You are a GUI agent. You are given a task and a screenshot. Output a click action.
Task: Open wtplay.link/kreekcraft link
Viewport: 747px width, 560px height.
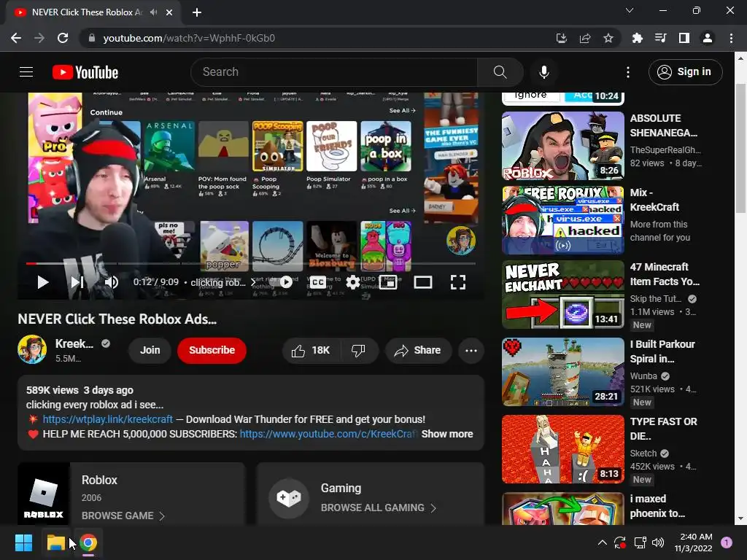tap(108, 419)
